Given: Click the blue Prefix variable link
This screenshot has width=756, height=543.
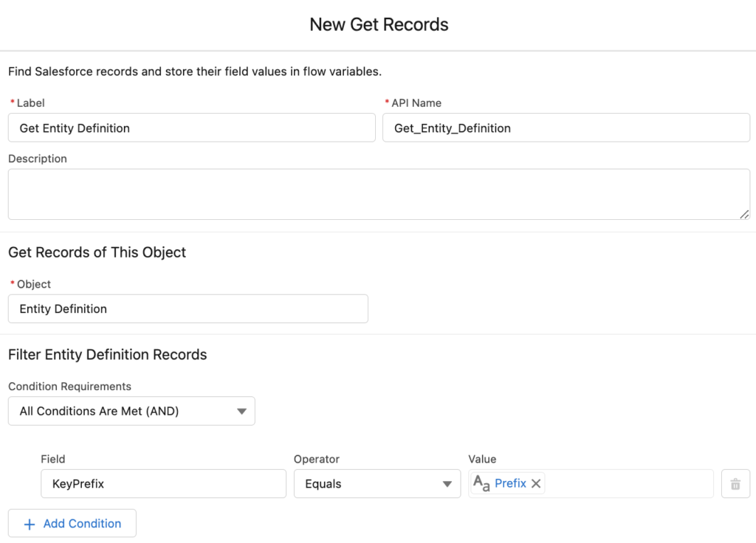Looking at the screenshot, I should (x=510, y=484).
